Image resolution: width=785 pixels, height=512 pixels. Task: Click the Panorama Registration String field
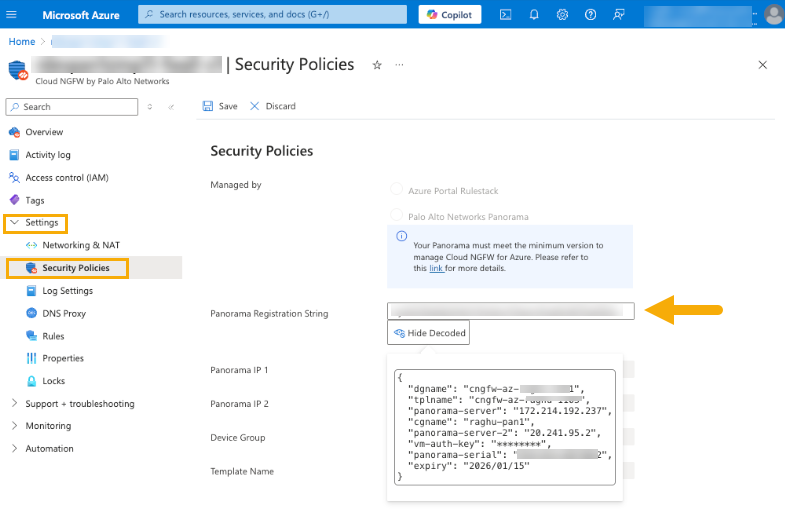click(x=510, y=312)
